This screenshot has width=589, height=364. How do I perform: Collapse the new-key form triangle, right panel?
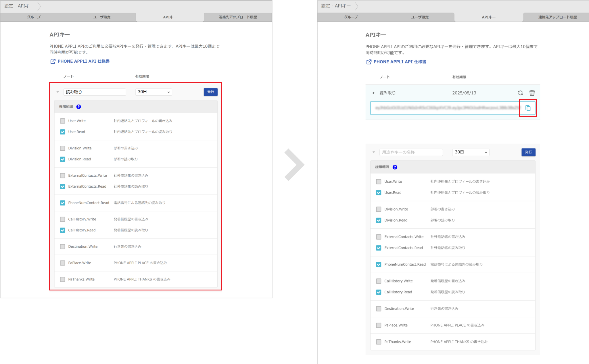[x=374, y=152]
